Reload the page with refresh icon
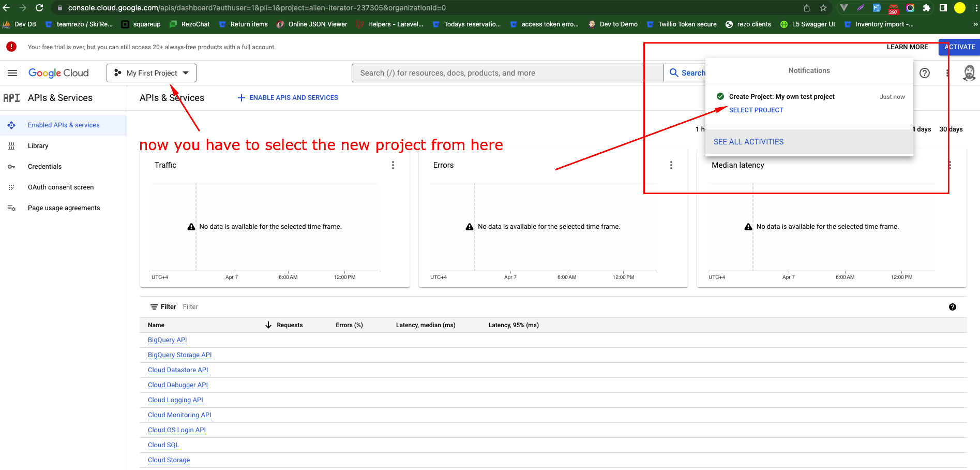The width and height of the screenshot is (980, 470). tap(39, 8)
